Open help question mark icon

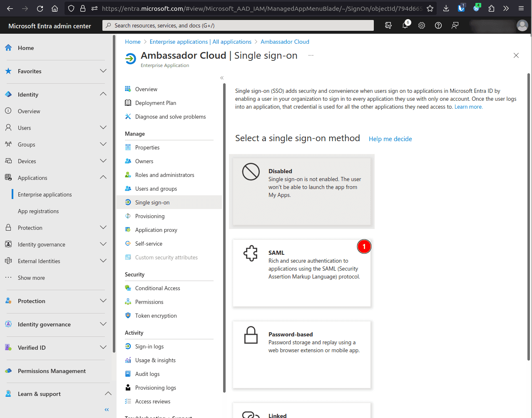tap(438, 25)
